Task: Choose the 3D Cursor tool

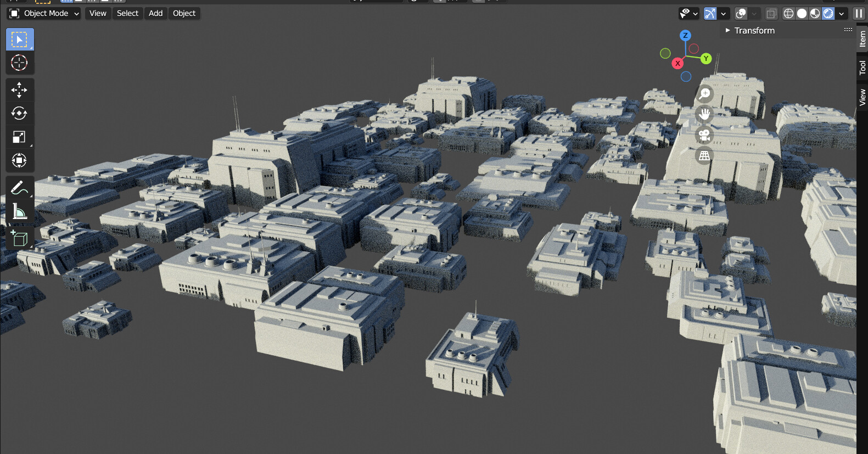Action: click(x=20, y=63)
